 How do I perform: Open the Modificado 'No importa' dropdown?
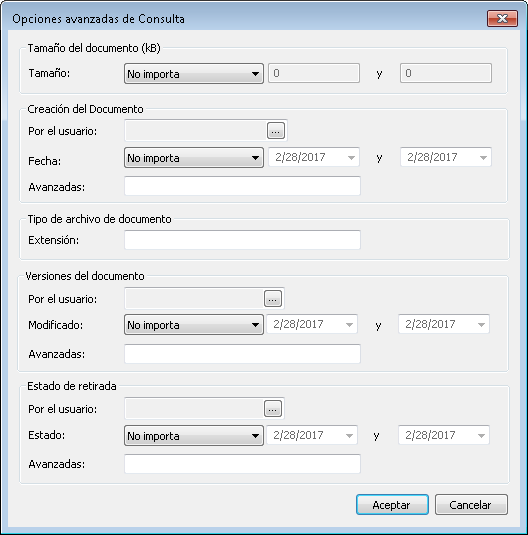click(x=194, y=324)
